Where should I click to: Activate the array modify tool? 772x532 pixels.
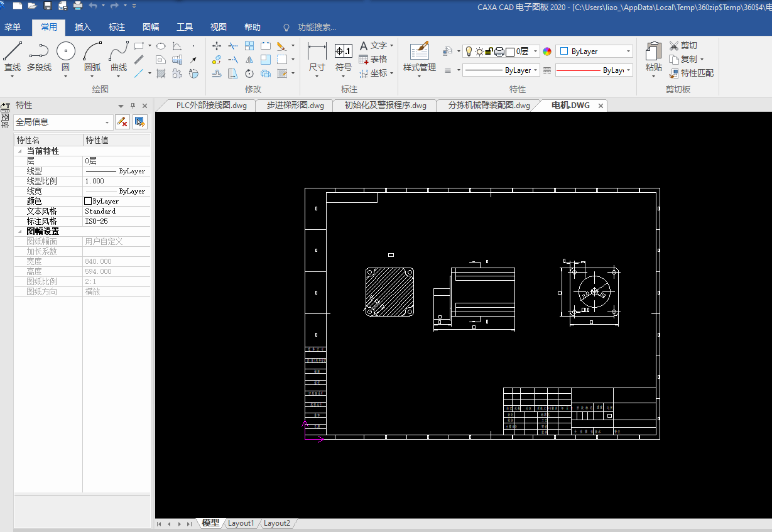coord(249,46)
